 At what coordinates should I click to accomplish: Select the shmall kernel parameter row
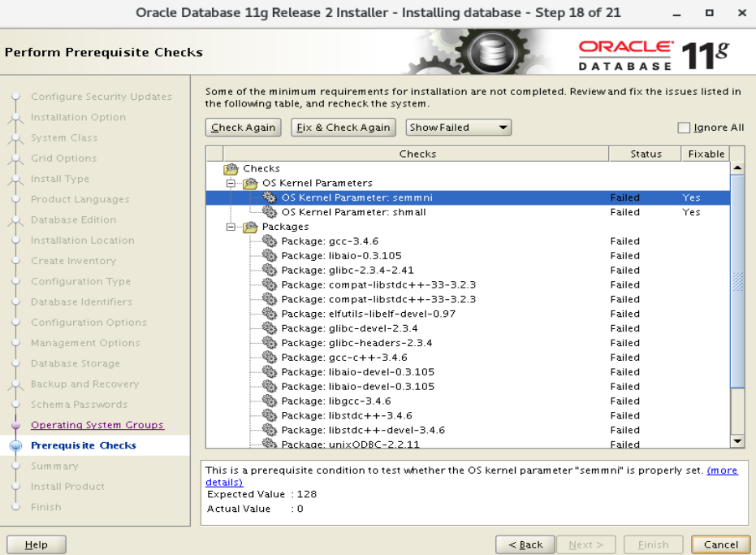click(x=468, y=212)
